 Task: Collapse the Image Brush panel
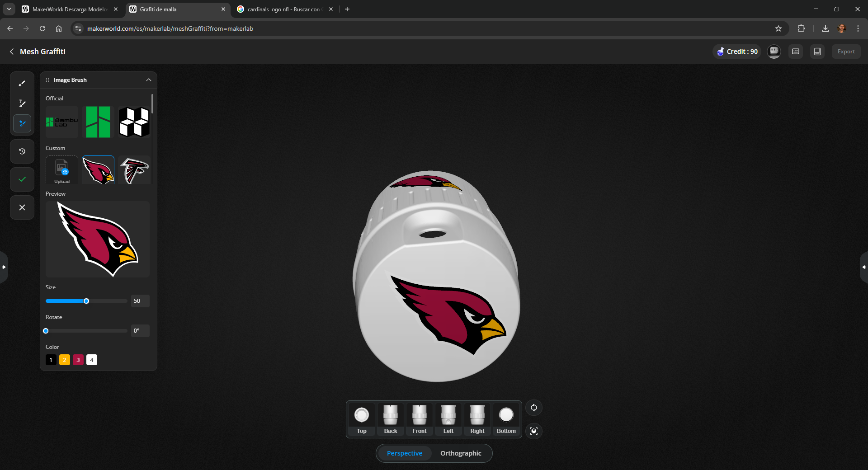[x=148, y=80]
